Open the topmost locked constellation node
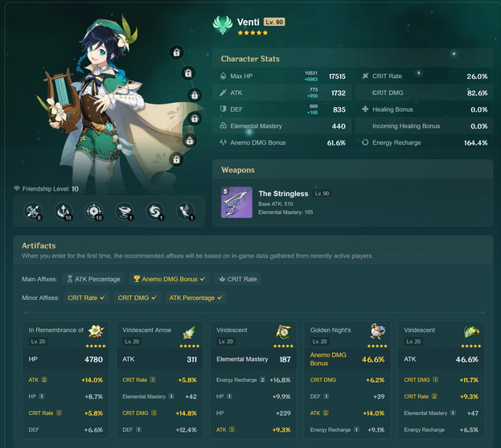 [x=176, y=52]
